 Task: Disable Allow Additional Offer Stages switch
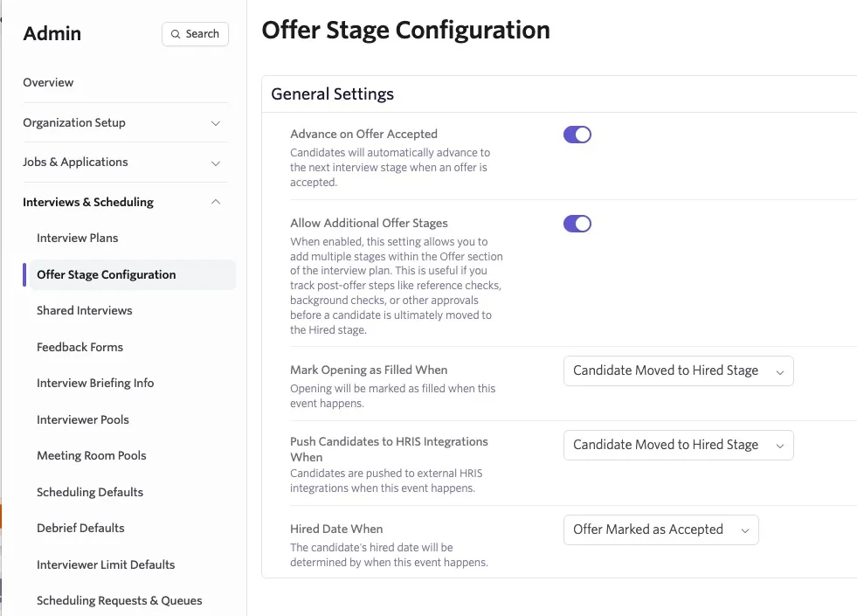coord(577,224)
